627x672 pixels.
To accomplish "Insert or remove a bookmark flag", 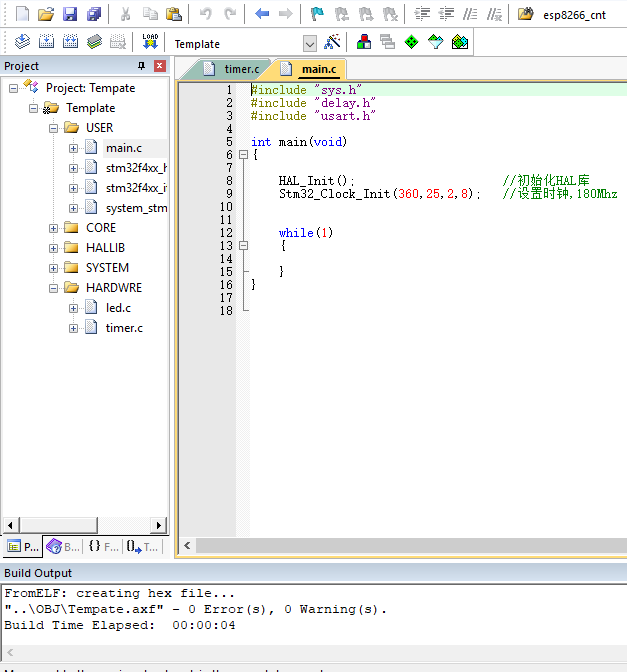I will [317, 14].
